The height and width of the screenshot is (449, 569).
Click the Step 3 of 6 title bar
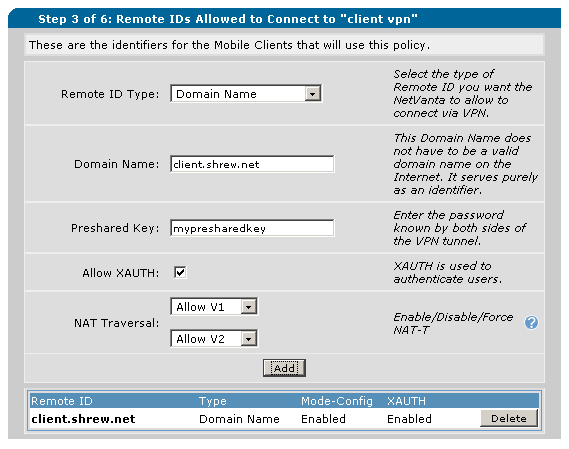tap(284, 19)
